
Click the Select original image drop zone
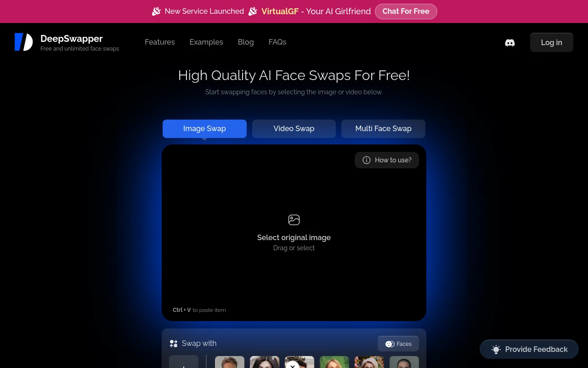tap(294, 233)
